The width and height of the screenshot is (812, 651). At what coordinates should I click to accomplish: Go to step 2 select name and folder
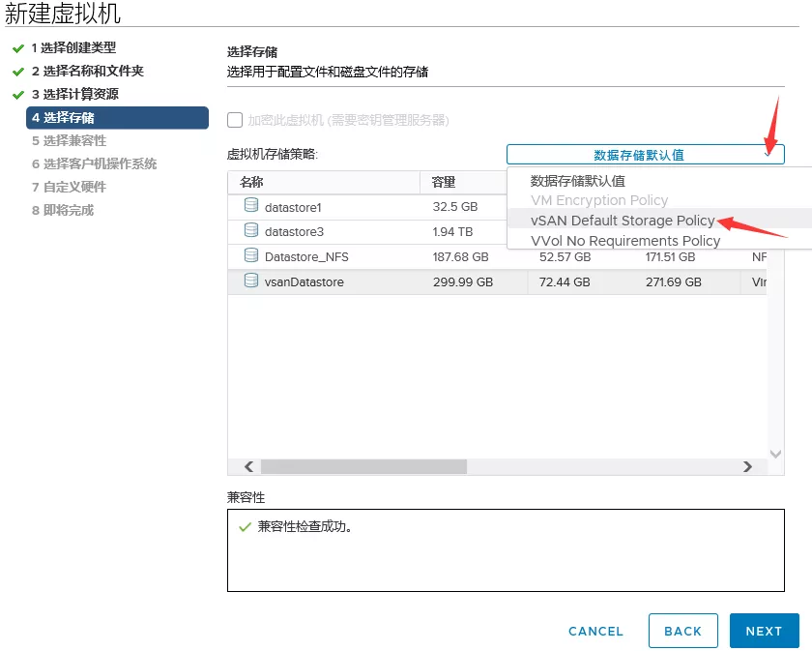pos(87,72)
